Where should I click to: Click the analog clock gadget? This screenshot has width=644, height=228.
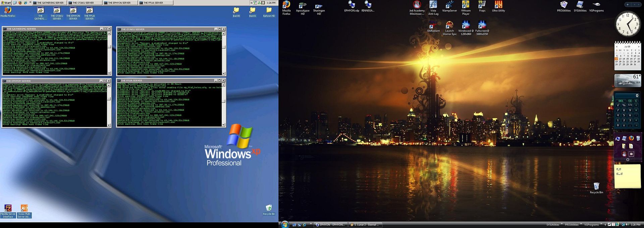(x=628, y=24)
